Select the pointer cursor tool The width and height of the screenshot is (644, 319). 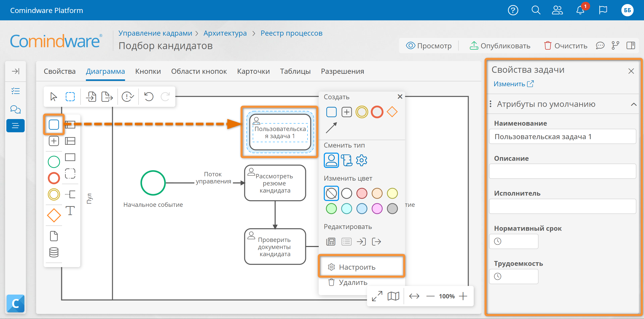54,97
